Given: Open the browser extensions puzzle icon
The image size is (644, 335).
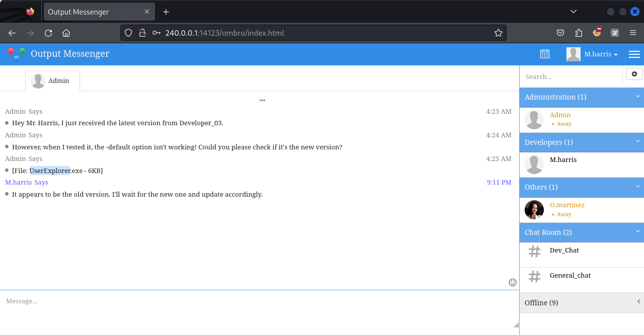Looking at the screenshot, I should pos(579,33).
